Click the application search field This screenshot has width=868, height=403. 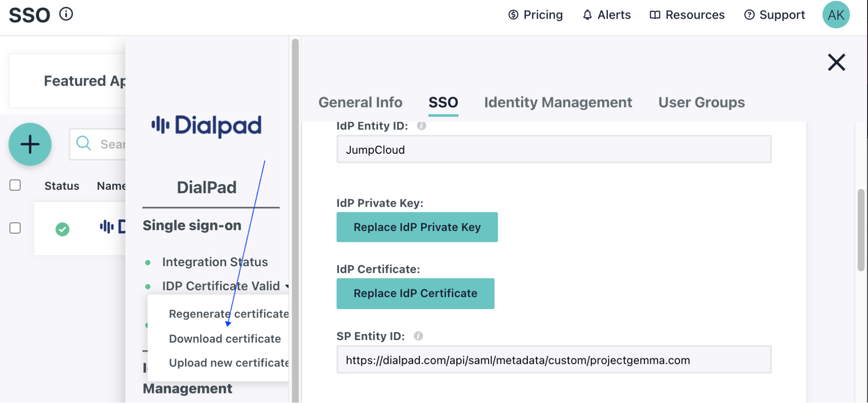click(x=98, y=144)
